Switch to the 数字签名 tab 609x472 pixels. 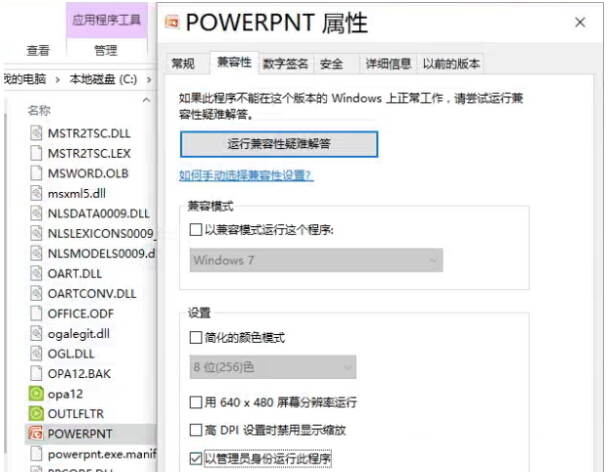pos(285,64)
